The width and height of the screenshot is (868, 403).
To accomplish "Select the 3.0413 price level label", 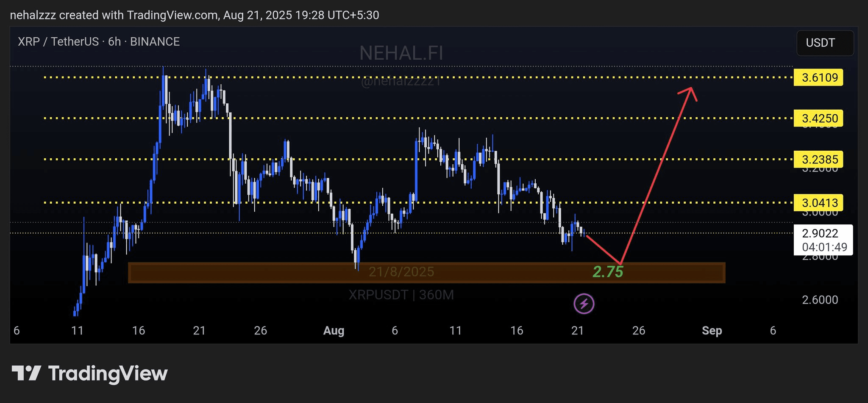I will coord(818,203).
